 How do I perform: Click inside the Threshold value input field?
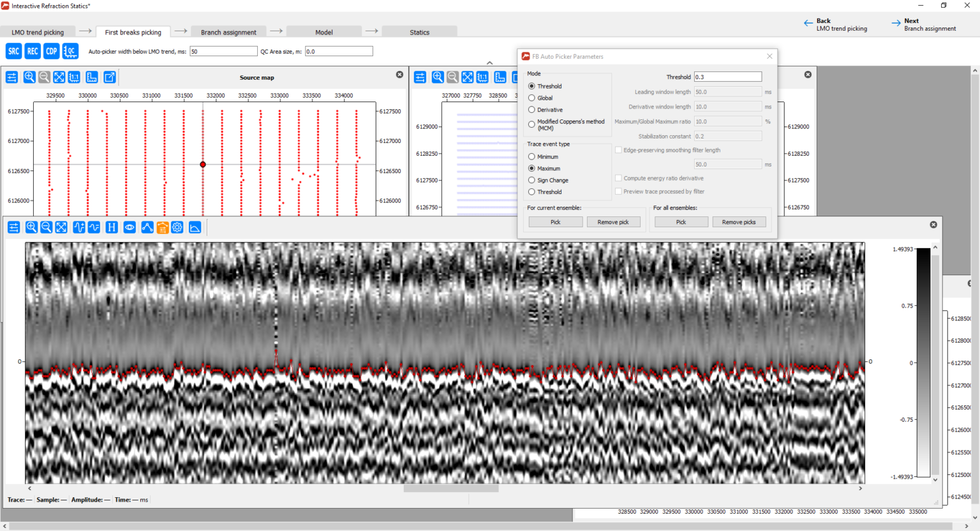[727, 77]
